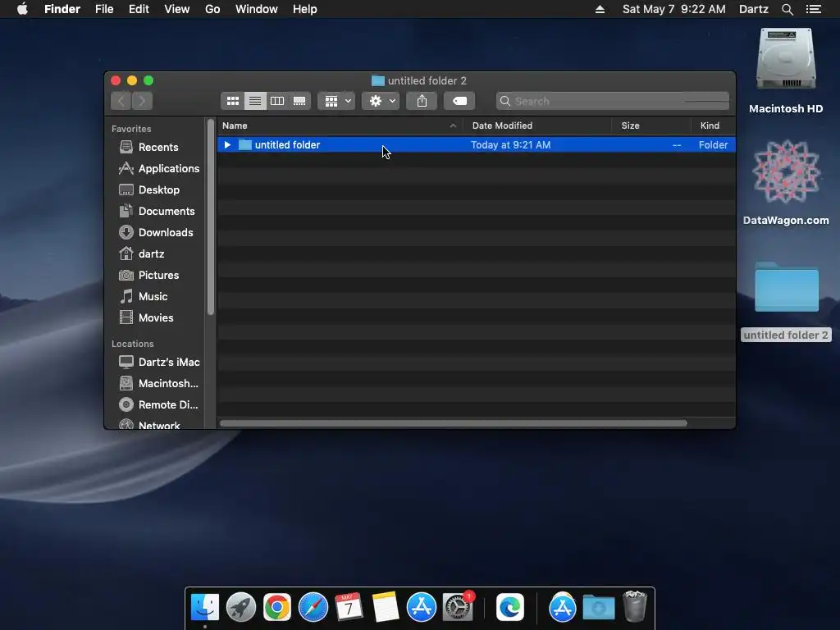Select Macintosh HD in sidebar Locations
The height and width of the screenshot is (630, 840).
158,384
